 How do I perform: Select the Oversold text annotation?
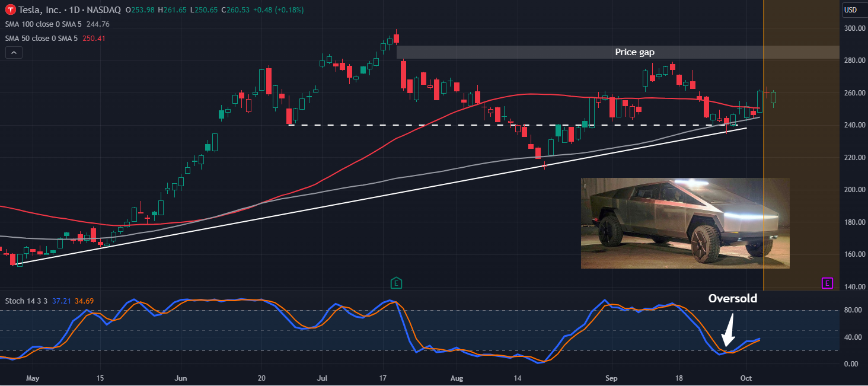(733, 298)
